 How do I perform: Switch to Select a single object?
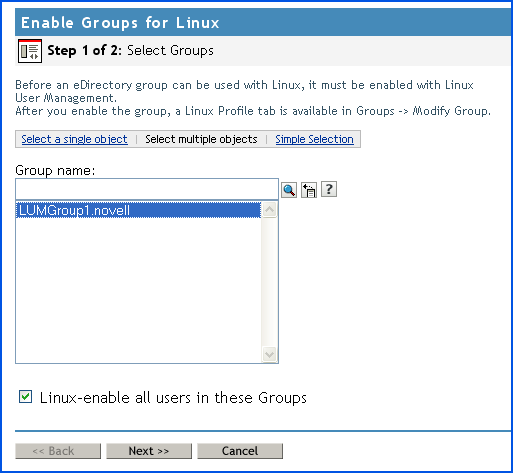74,139
